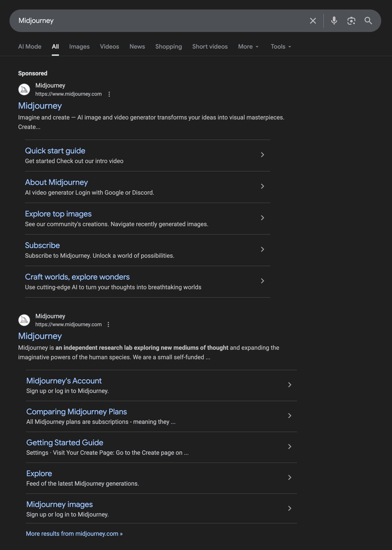The width and height of the screenshot is (392, 550).
Task: Open More results from midjourney.com link
Action: [74, 534]
